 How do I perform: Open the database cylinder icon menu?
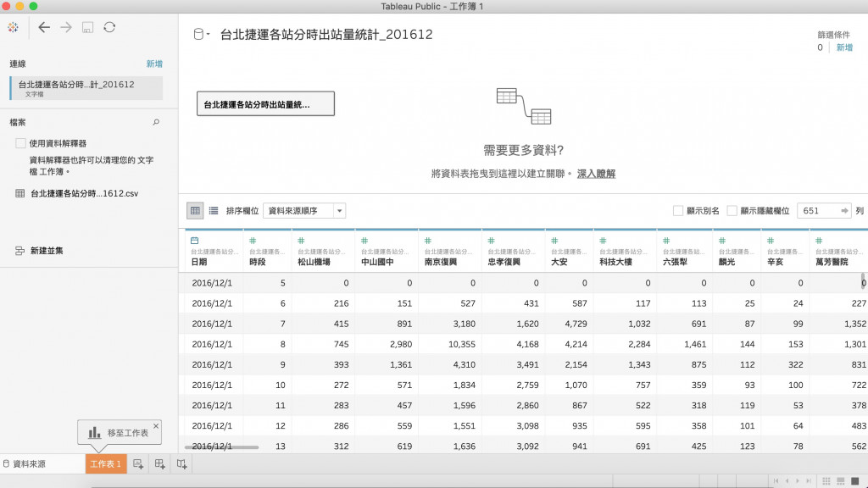pyautogui.click(x=201, y=34)
